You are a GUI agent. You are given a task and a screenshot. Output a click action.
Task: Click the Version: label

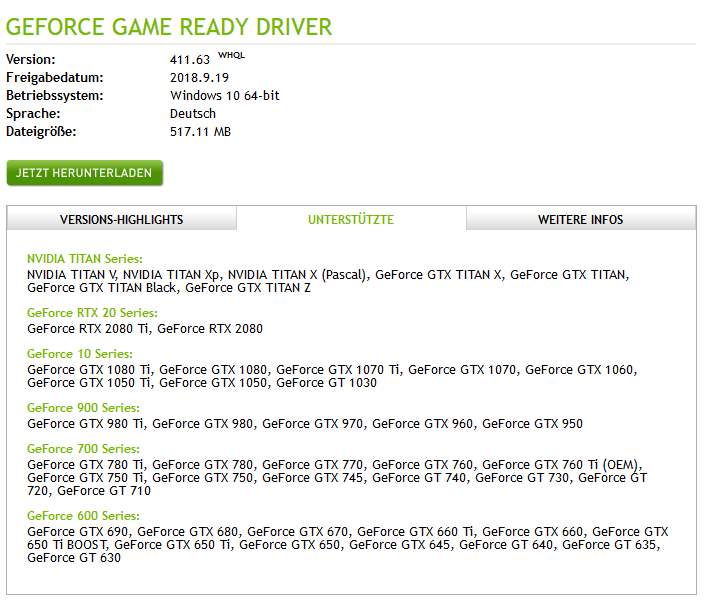pyautogui.click(x=31, y=59)
